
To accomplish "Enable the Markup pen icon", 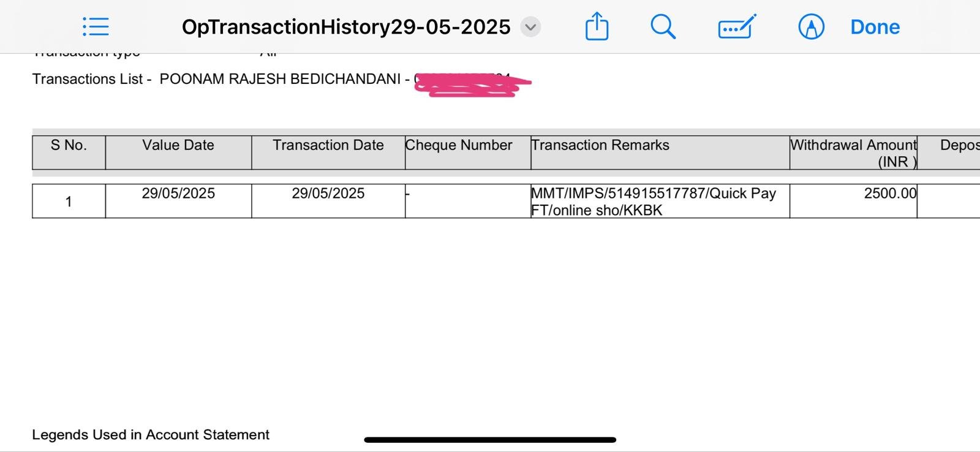I will (x=811, y=27).
